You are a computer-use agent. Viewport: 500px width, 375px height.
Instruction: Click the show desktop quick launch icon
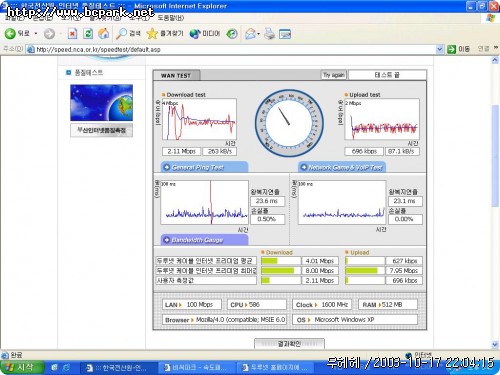[x=54, y=368]
